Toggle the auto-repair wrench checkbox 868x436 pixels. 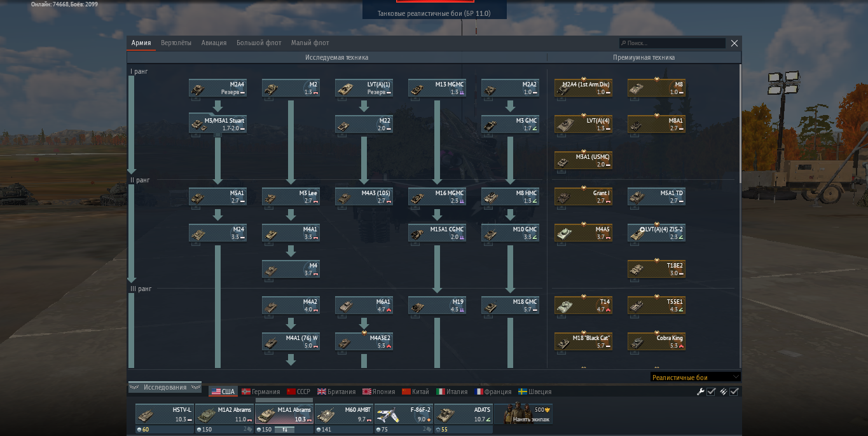712,392
